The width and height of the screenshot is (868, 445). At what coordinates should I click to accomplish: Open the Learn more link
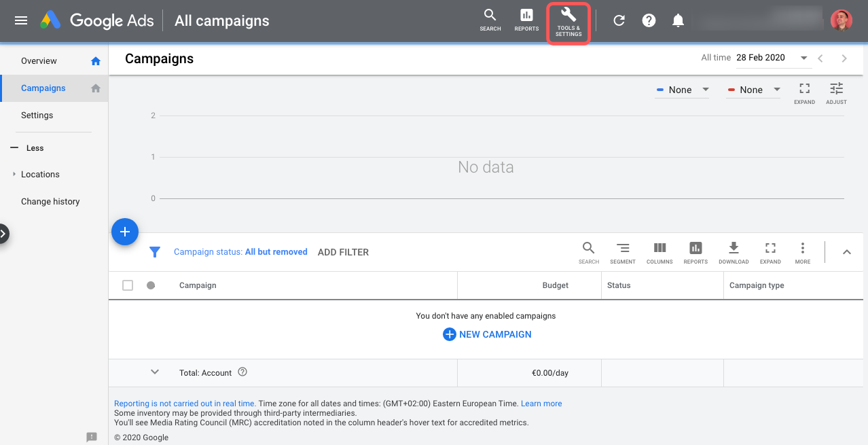coord(541,404)
